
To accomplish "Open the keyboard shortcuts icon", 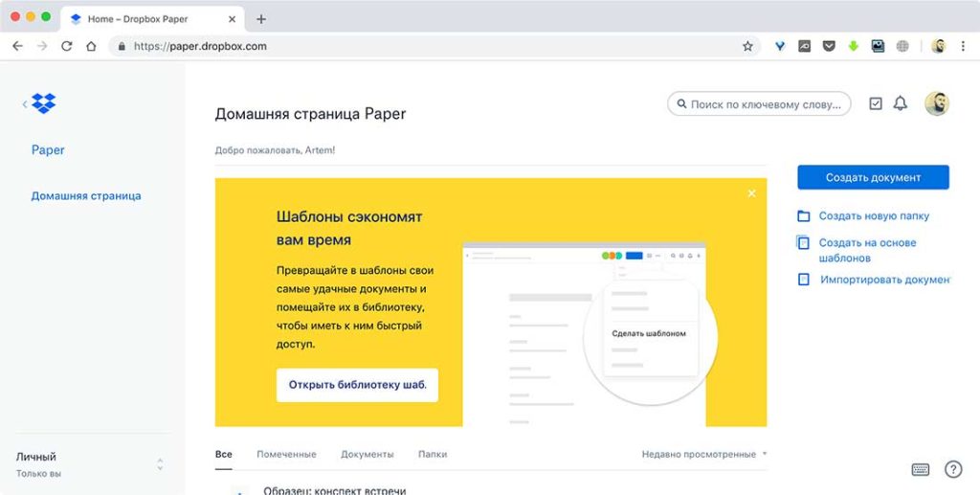I will [920, 470].
